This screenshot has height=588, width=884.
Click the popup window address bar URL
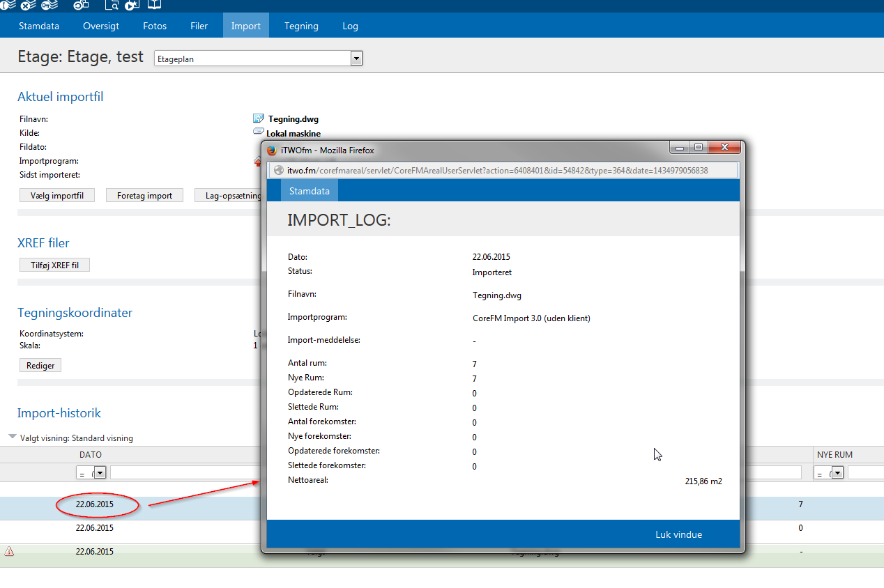(x=497, y=170)
